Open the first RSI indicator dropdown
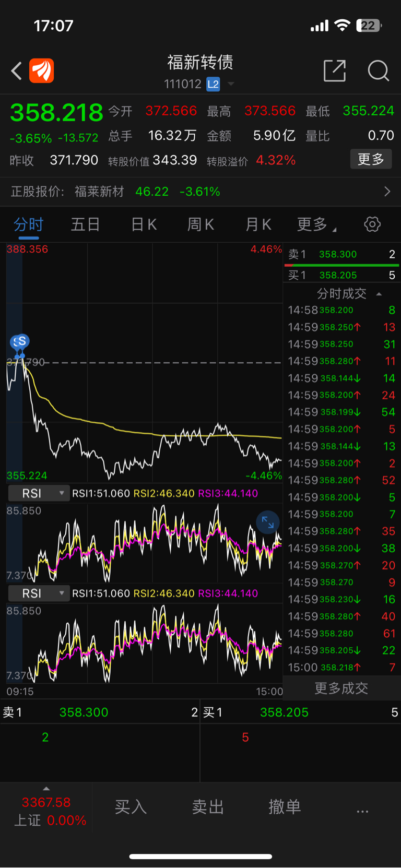The height and width of the screenshot is (868, 401). (x=39, y=493)
